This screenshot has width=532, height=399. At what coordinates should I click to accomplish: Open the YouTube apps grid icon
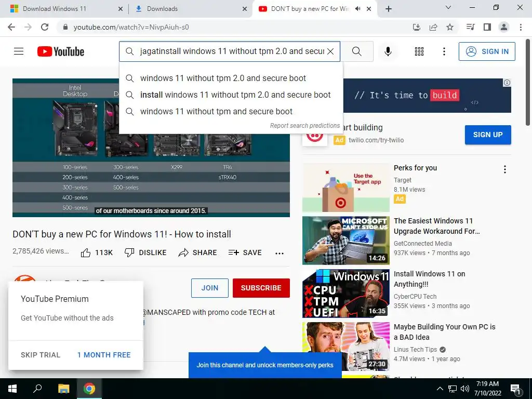click(x=419, y=51)
